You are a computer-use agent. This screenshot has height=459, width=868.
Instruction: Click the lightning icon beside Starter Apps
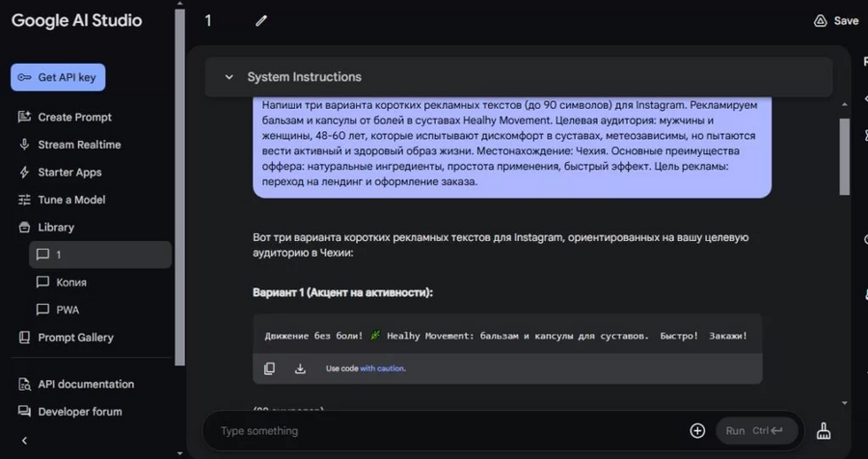24,173
